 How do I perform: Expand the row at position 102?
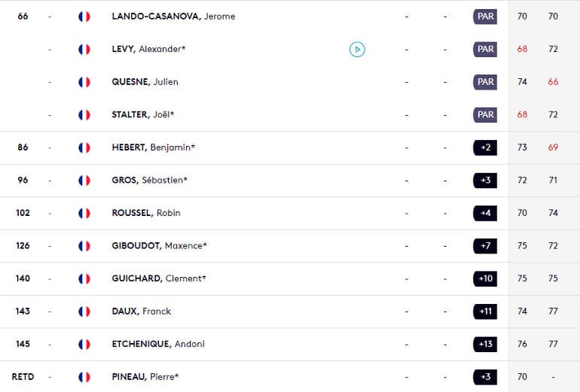pyautogui.click(x=290, y=213)
